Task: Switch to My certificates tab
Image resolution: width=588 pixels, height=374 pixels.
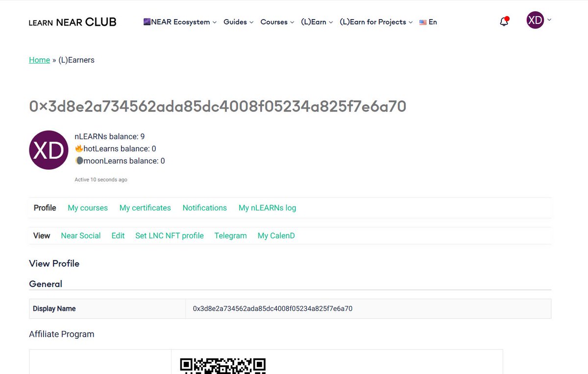Action: pyautogui.click(x=145, y=208)
